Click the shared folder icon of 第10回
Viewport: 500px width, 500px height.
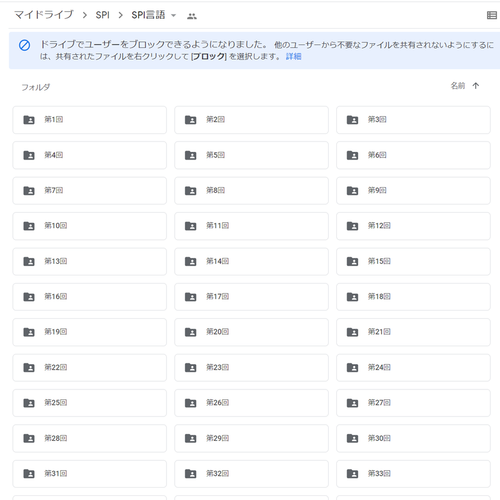pyautogui.click(x=29, y=226)
